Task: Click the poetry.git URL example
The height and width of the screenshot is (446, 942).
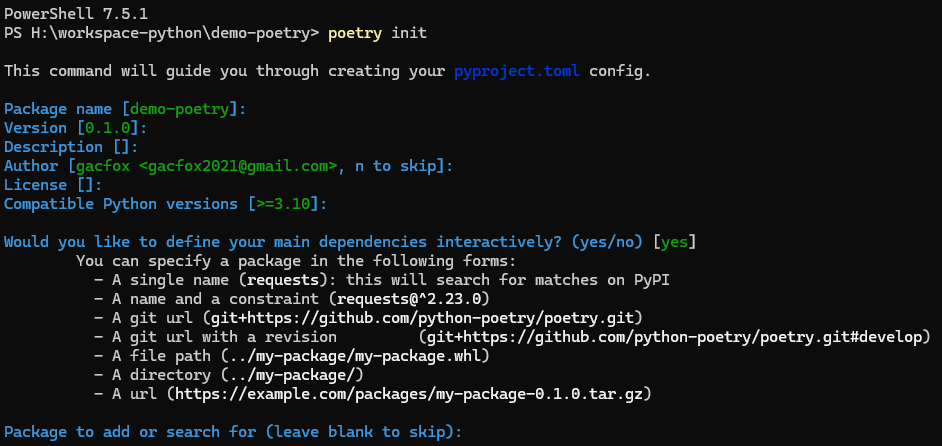Action: tap(422, 318)
